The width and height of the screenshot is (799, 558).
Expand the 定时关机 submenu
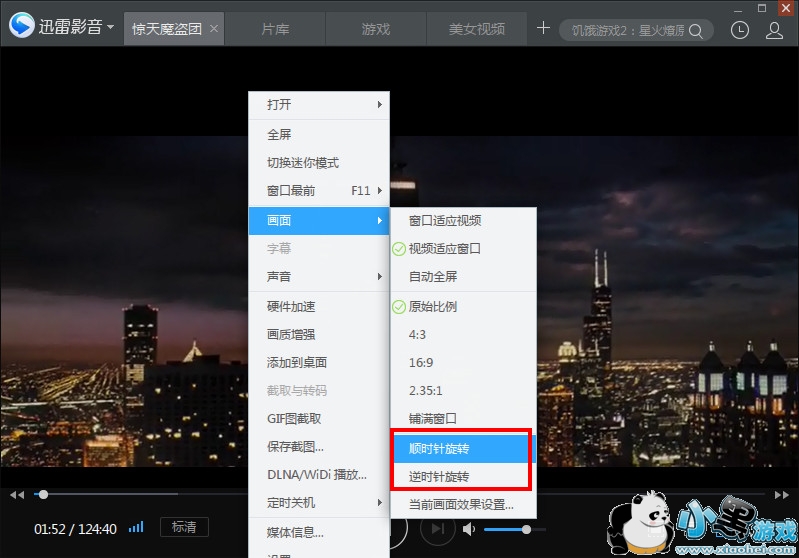point(319,503)
